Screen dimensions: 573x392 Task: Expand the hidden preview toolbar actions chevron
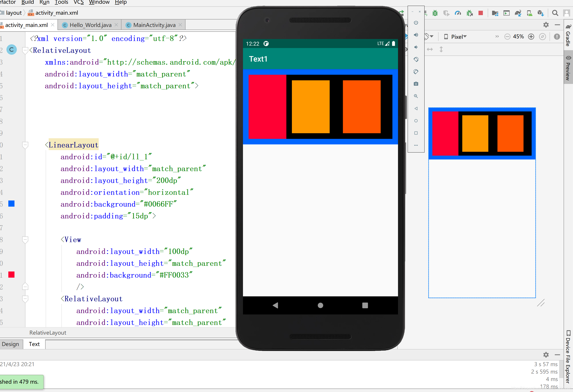[497, 36]
